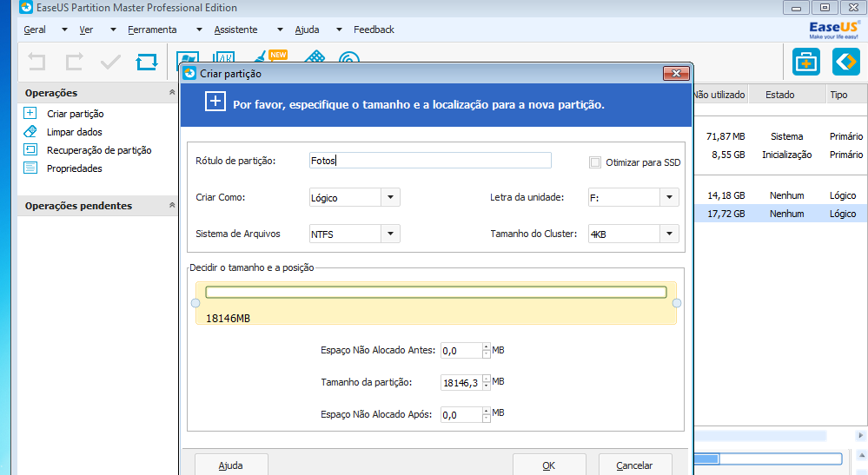Click the OK button
Screen dimensions: 868x475
(x=549, y=465)
